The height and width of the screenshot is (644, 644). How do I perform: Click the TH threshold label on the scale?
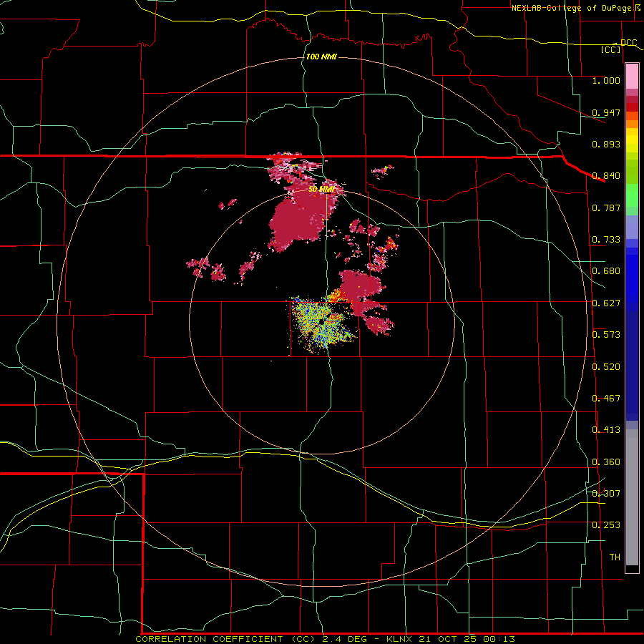click(615, 557)
